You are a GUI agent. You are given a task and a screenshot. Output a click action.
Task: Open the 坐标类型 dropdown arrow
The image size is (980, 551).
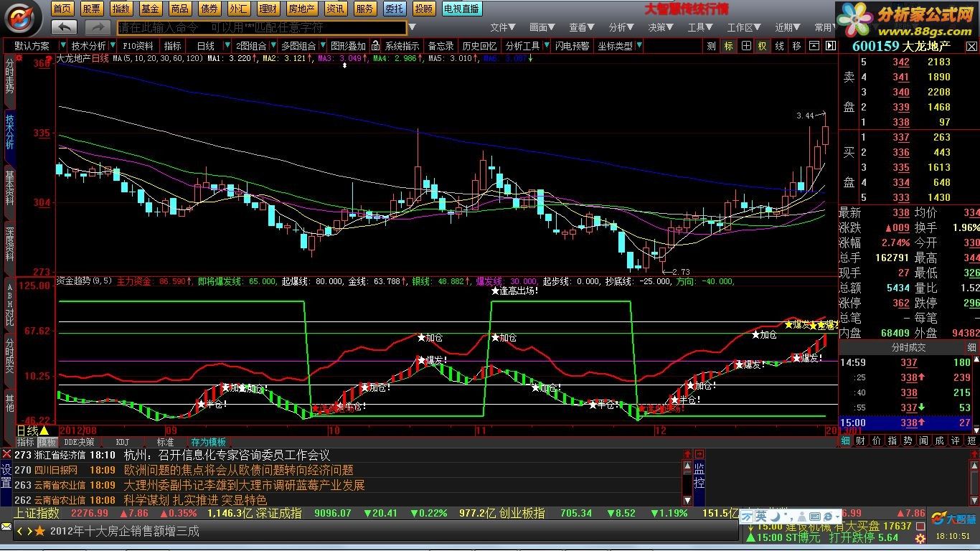click(x=639, y=46)
